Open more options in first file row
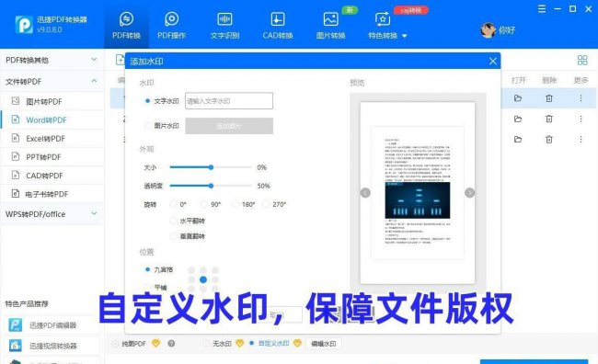 click(x=581, y=98)
